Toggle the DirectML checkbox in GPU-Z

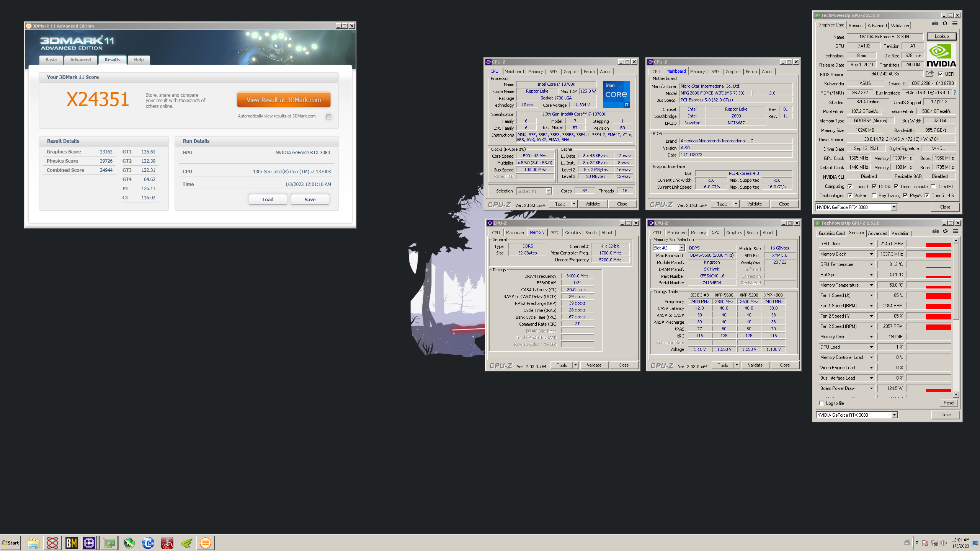click(933, 187)
